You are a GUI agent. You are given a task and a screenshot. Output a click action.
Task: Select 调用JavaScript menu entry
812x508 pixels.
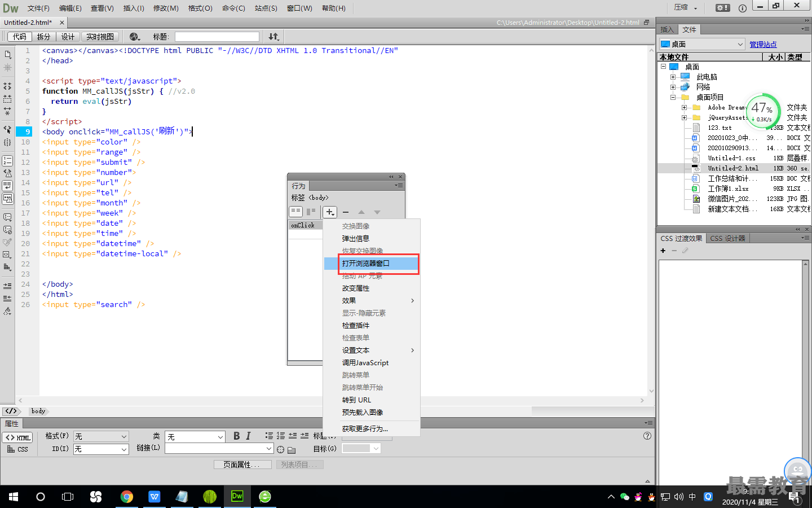(372, 363)
